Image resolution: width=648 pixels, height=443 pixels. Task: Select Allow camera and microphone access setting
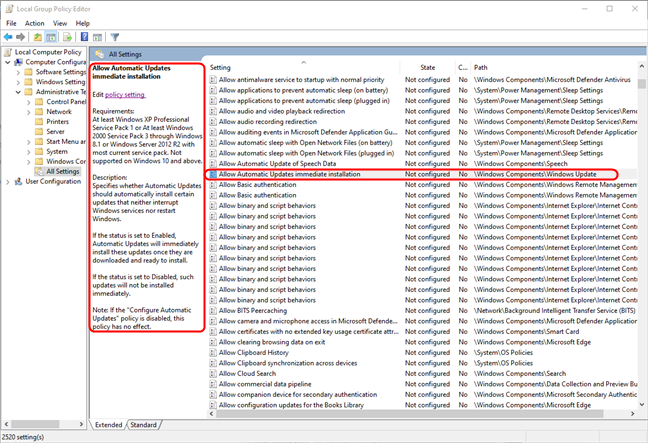(308, 321)
